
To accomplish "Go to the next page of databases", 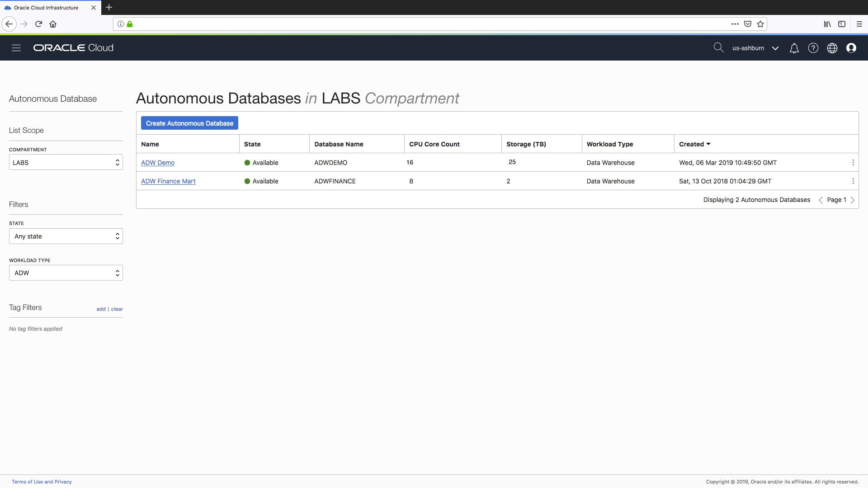I will (853, 200).
